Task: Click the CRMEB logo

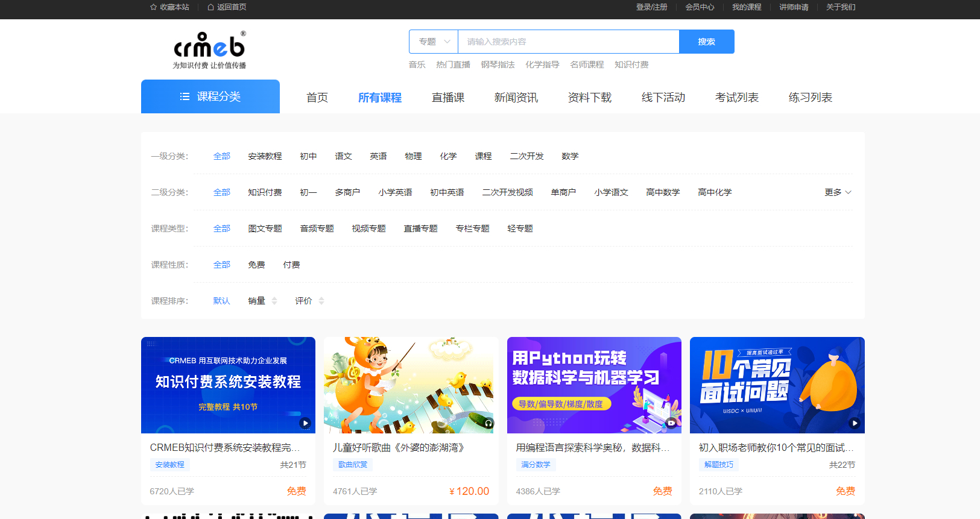Action: pos(209,51)
